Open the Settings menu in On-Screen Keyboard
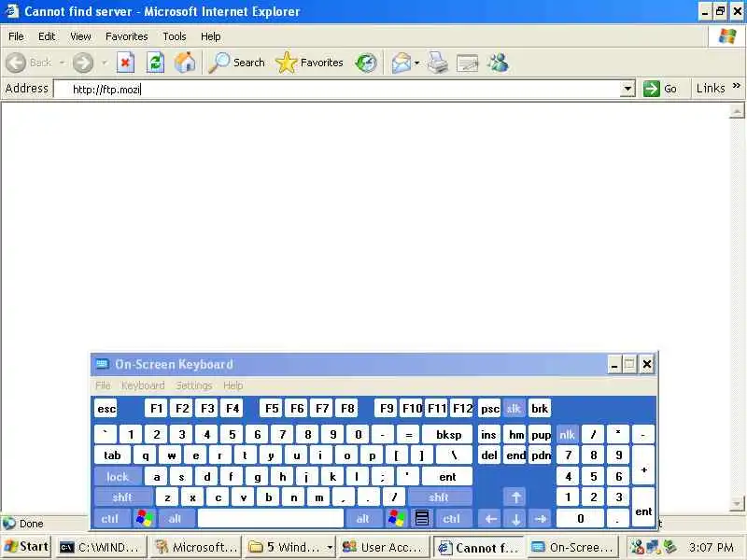This screenshot has height=560, width=747. (x=194, y=385)
